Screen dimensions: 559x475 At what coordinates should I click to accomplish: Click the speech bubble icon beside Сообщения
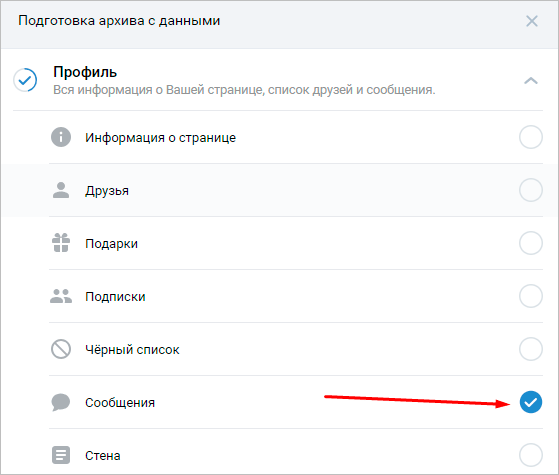point(61,402)
